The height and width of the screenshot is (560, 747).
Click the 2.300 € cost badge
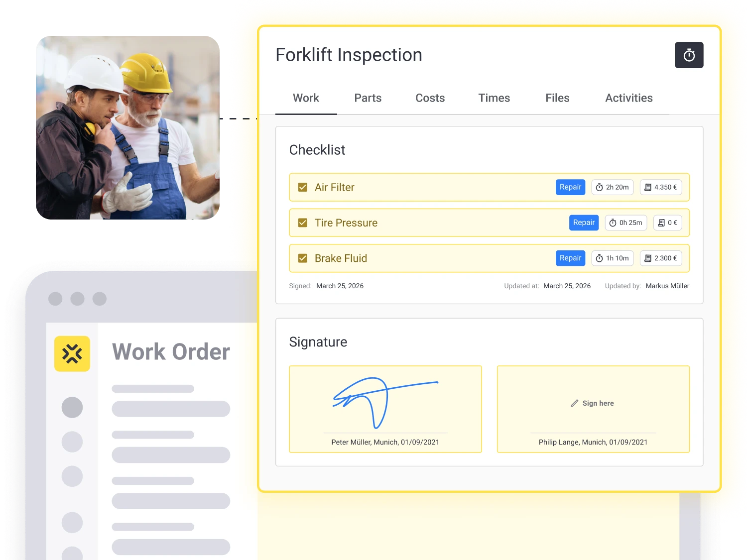tap(661, 258)
